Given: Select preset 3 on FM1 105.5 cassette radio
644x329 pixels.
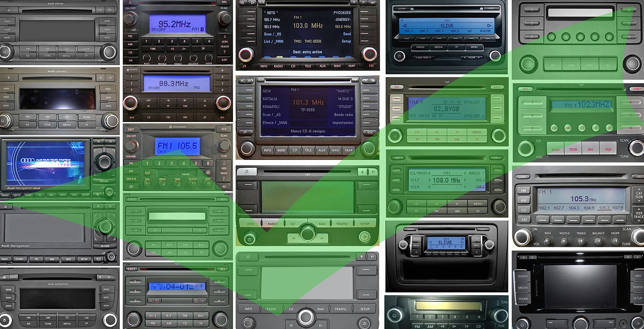Looking at the screenshot, I should click(x=171, y=163).
